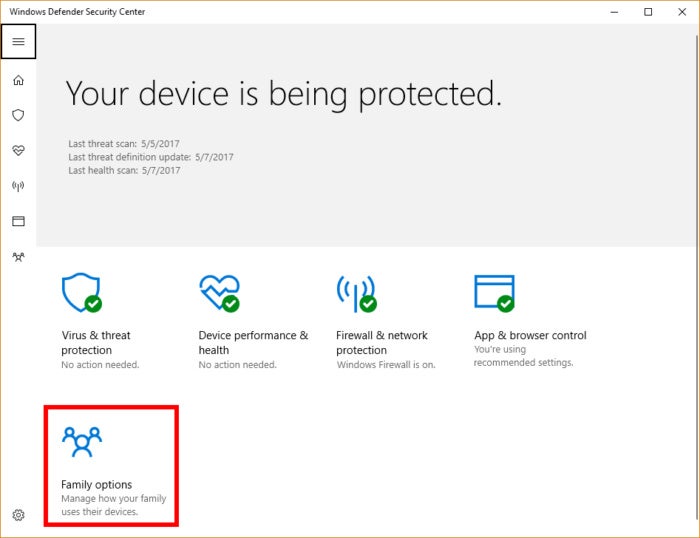
Task: Click 'Manage how your family uses their devices.'
Action: click(113, 505)
